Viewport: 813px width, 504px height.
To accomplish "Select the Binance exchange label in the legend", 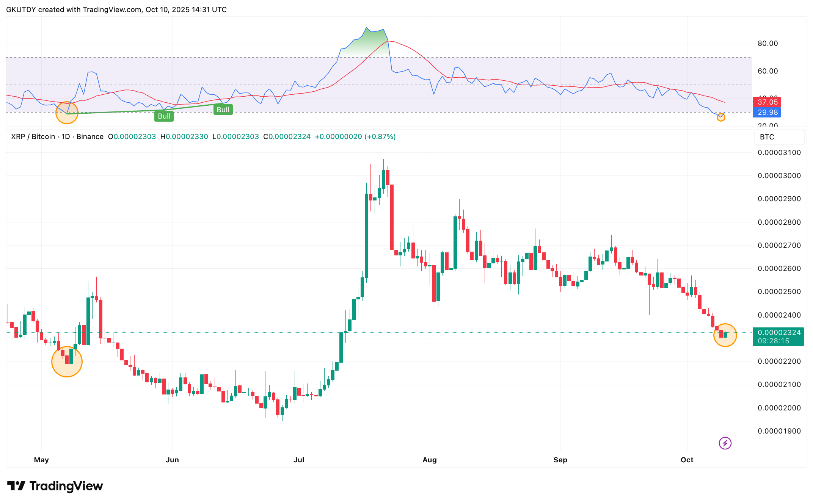I will (x=90, y=136).
